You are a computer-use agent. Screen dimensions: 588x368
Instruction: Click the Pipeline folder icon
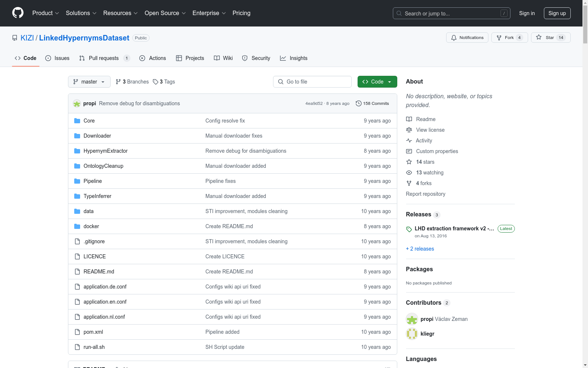[77, 181]
